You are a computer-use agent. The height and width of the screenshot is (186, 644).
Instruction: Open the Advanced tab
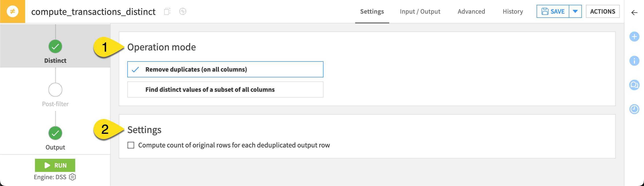471,12
